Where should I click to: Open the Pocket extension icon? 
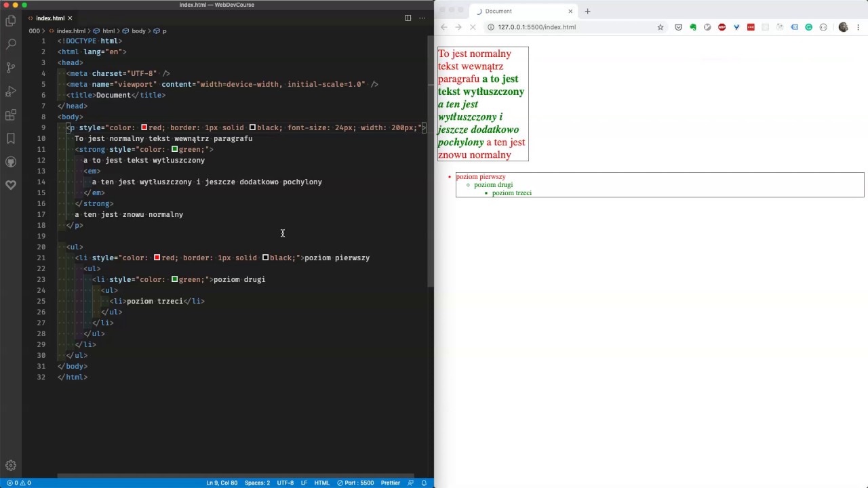678,27
